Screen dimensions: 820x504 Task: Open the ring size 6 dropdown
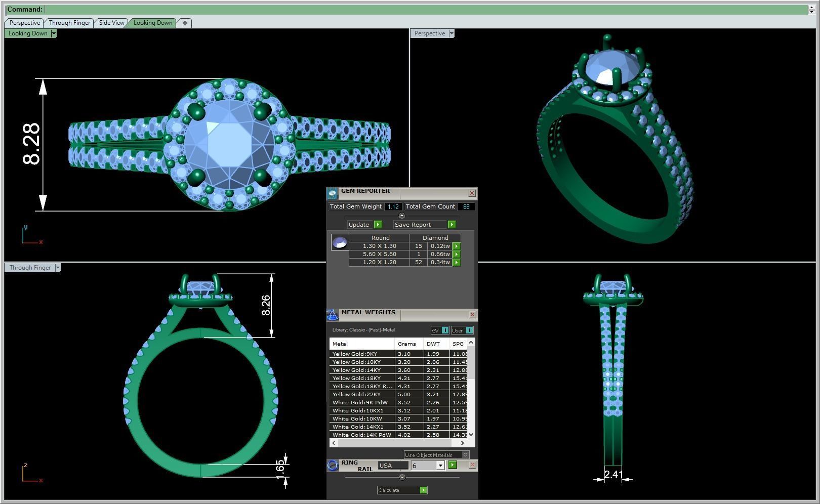pyautogui.click(x=440, y=466)
